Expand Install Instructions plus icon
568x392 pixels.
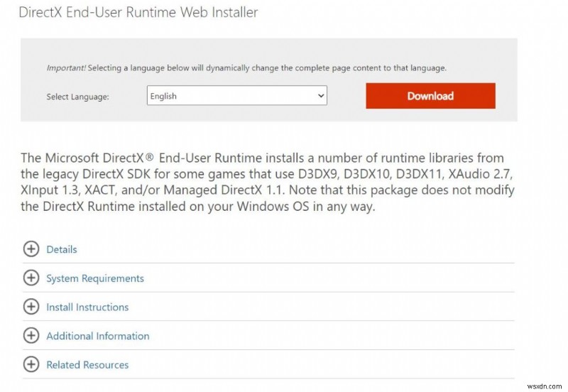(31, 307)
